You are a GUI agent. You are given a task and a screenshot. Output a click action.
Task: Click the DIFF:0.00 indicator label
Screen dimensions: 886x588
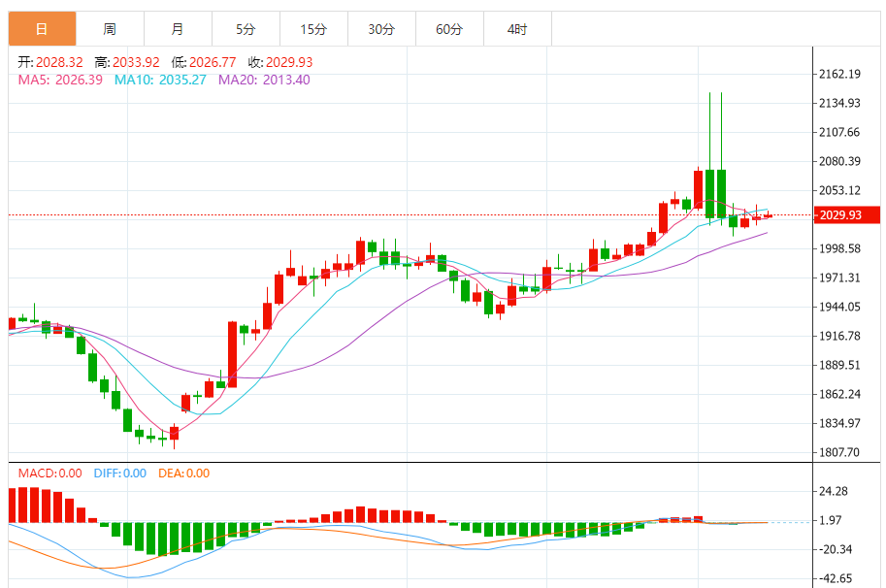coord(119,474)
